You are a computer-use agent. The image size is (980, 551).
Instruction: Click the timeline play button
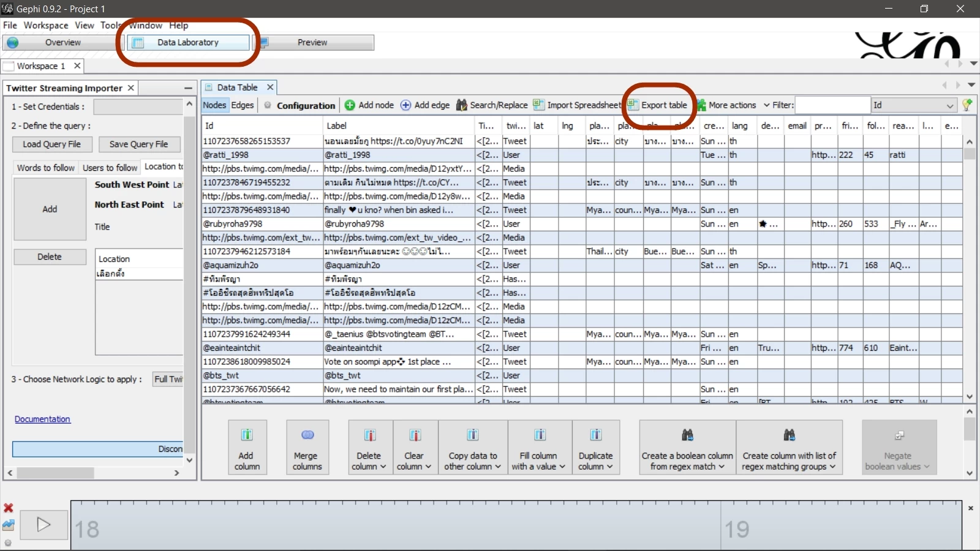click(x=43, y=525)
